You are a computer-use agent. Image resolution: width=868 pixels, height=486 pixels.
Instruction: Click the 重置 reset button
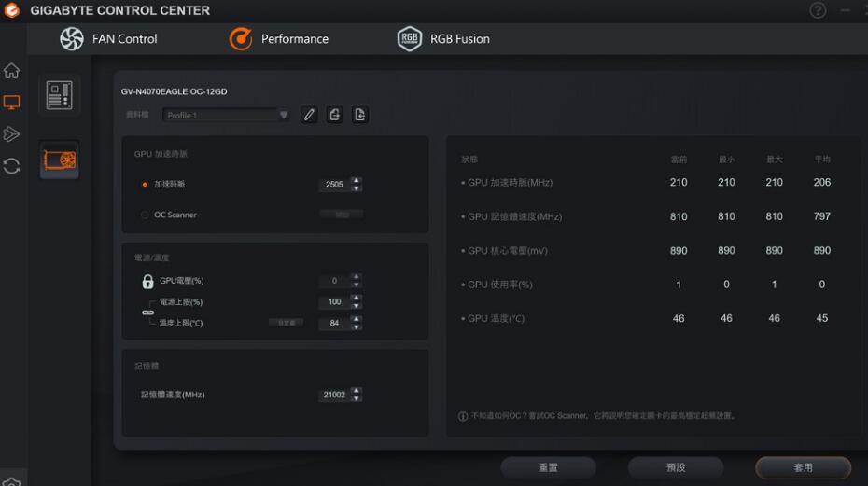[x=548, y=467]
